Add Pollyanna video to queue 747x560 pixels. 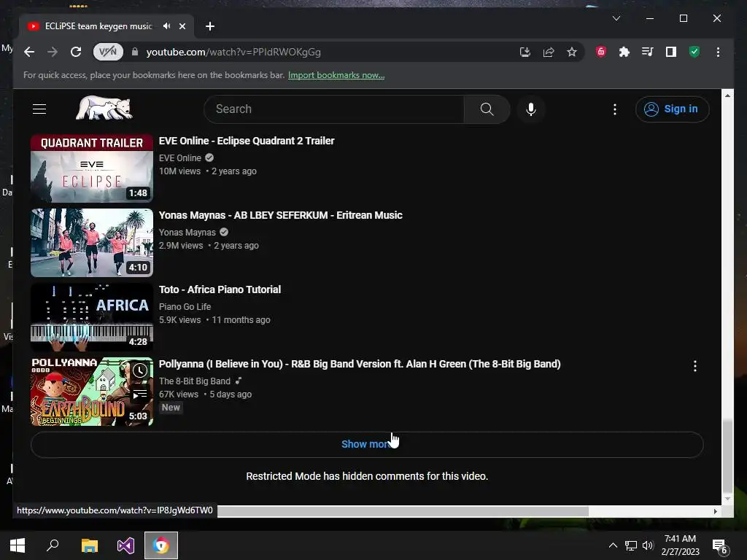click(x=139, y=394)
